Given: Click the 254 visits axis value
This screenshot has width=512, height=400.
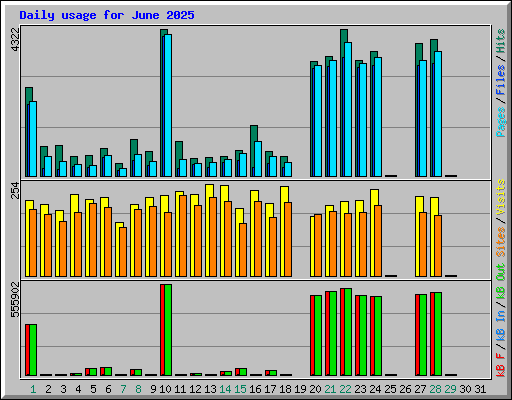Looking at the screenshot, I should point(15,190).
